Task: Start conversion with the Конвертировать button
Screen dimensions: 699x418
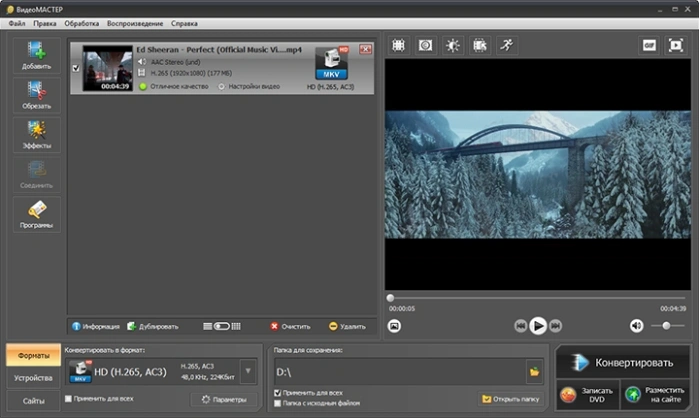Action: pos(623,363)
